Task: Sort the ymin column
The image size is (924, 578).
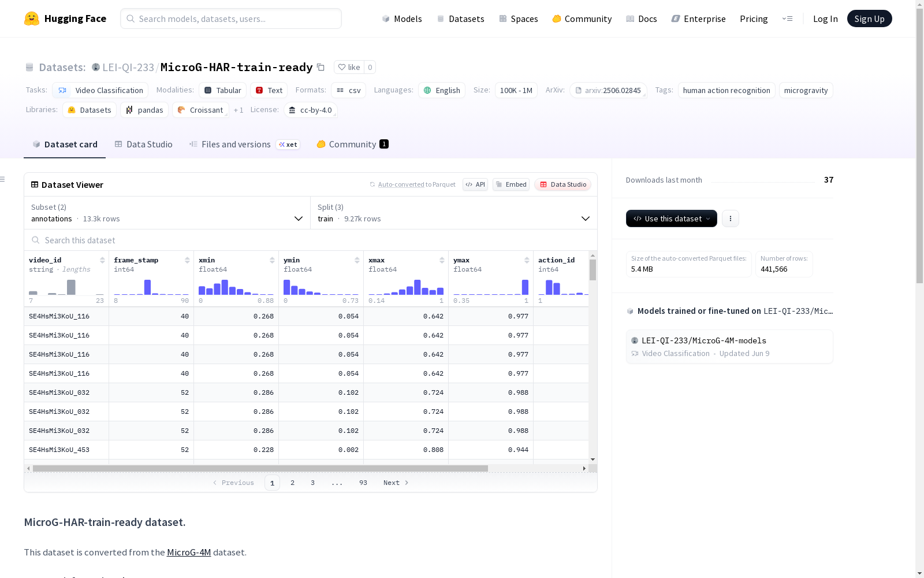Action: point(357,260)
